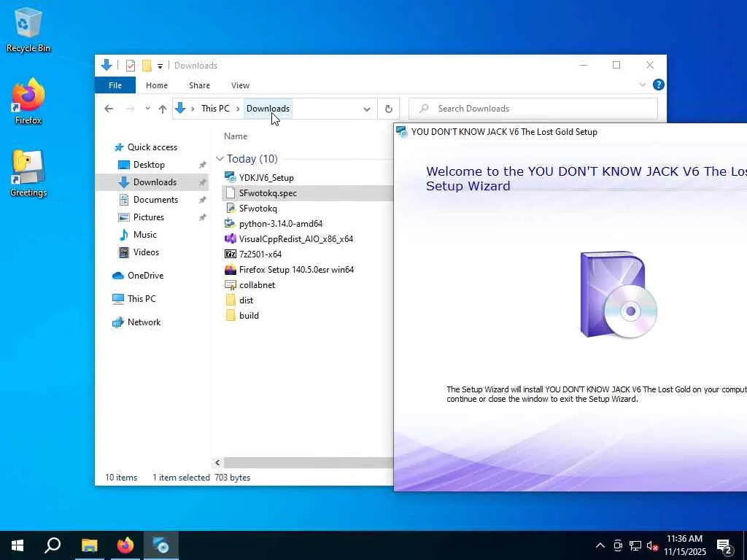Open address bar history dropdown
747x560 pixels.
tap(367, 109)
